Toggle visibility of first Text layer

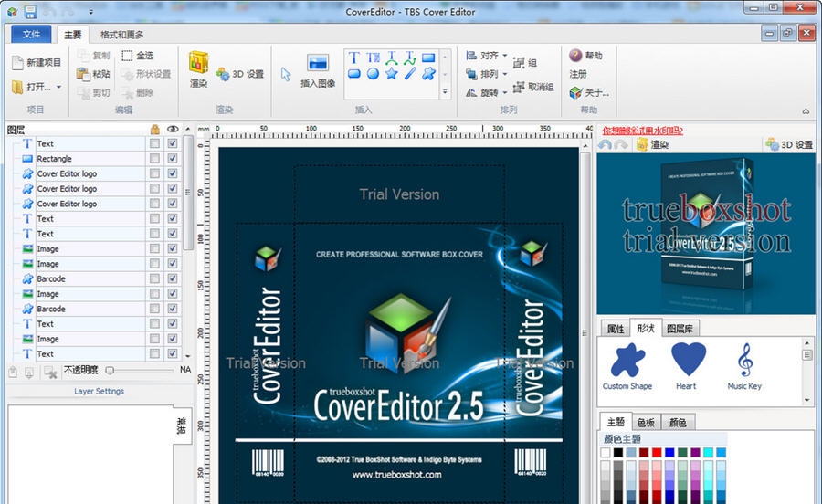(173, 143)
